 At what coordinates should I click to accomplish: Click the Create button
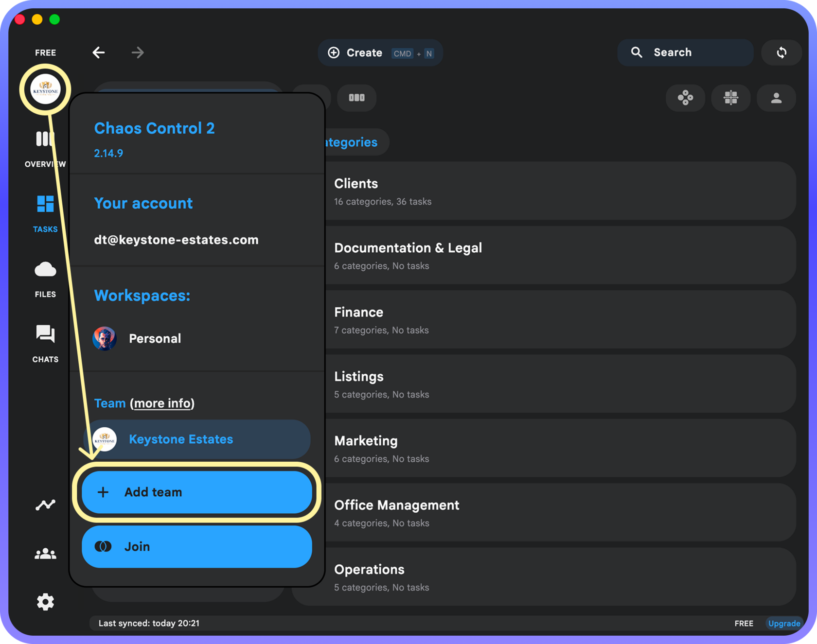coord(380,52)
